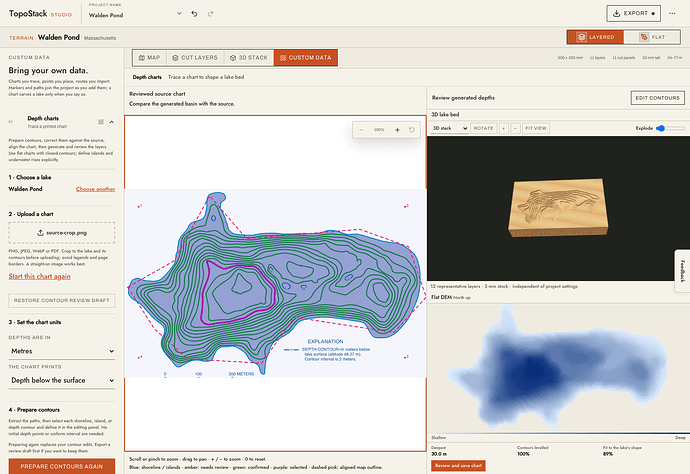Zoom out the source chart
Image resolution: width=690 pixels, height=474 pixels.
[361, 130]
